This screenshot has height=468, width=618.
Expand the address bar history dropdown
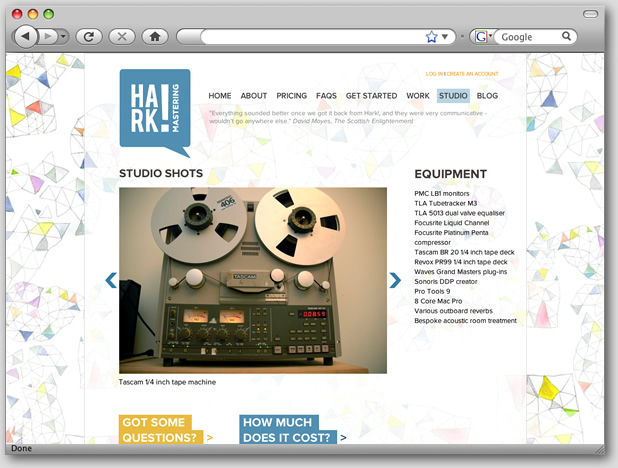point(445,36)
